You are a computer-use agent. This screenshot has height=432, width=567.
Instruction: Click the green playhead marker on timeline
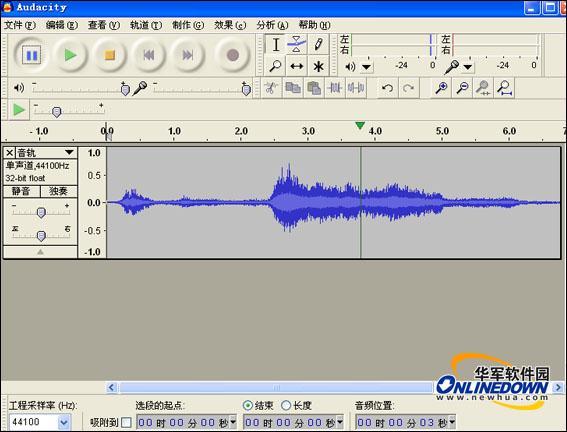pos(360,125)
